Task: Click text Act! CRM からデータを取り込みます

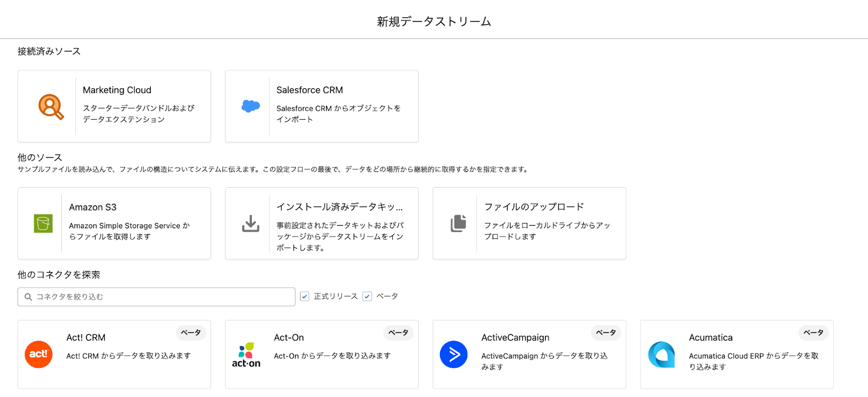Action: click(129, 356)
